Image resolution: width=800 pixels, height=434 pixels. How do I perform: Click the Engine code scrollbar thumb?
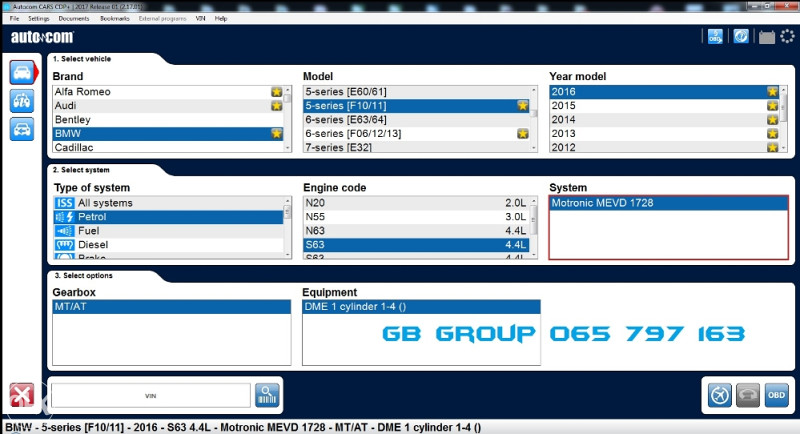[x=534, y=219]
